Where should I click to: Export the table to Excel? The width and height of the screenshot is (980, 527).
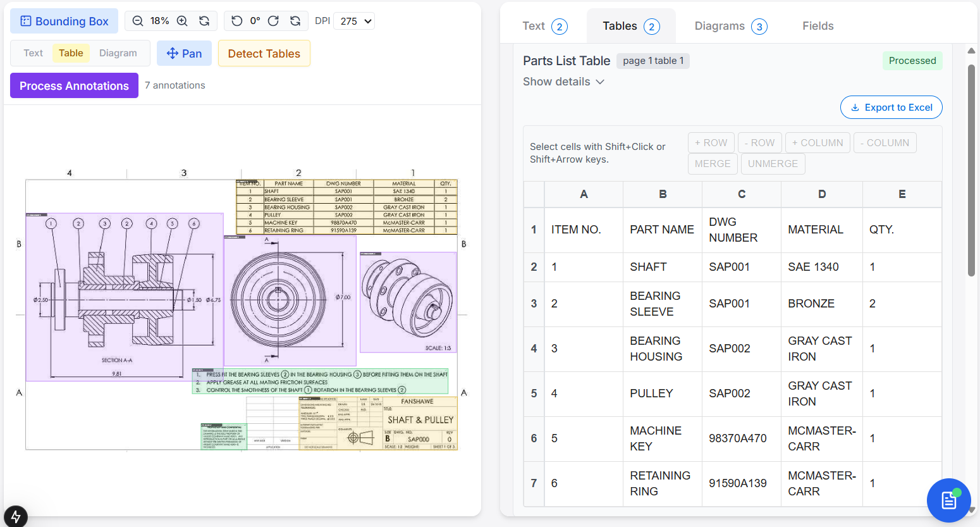[891, 107]
